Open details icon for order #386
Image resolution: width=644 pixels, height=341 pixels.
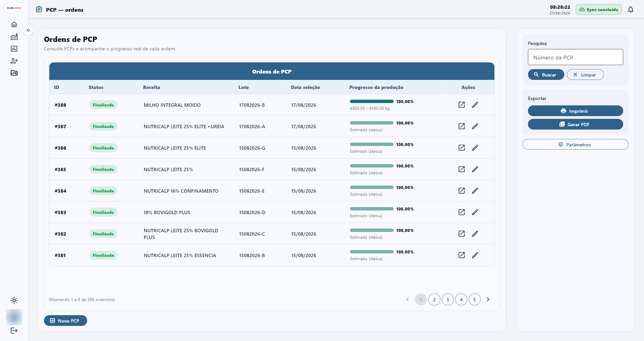pos(462,148)
